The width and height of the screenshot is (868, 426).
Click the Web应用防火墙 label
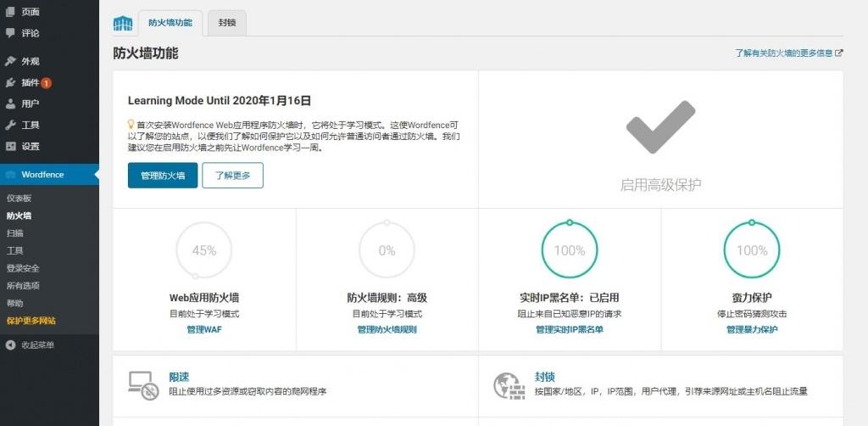tap(204, 298)
